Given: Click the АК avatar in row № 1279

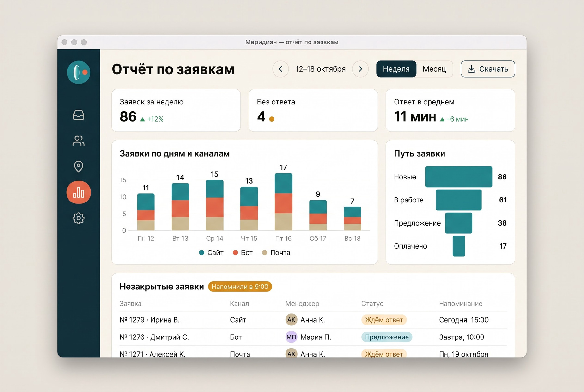Looking at the screenshot, I should pyautogui.click(x=291, y=320).
